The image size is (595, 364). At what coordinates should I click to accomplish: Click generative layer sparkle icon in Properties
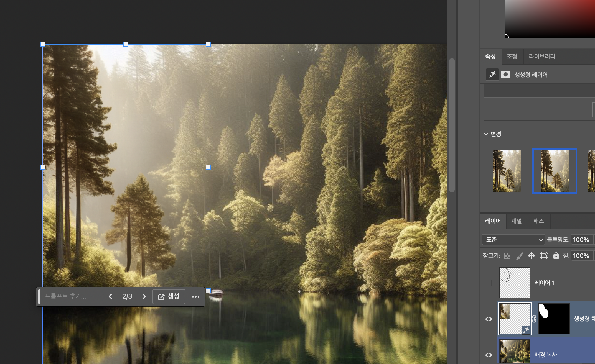point(492,75)
